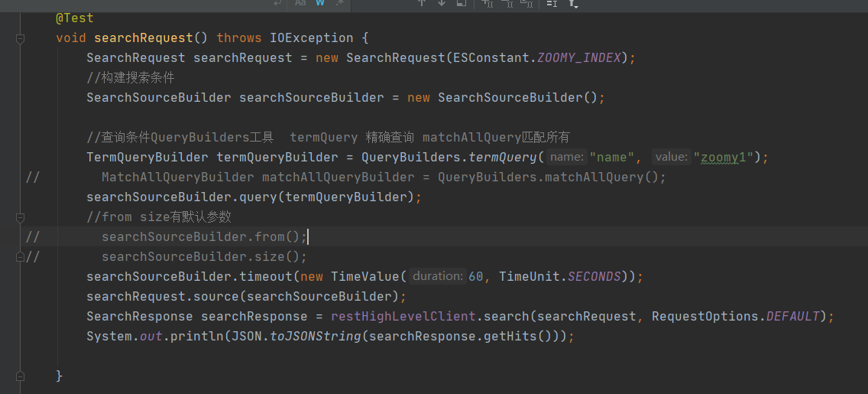Click the number 60 timeout value
868x394 pixels.
point(476,276)
